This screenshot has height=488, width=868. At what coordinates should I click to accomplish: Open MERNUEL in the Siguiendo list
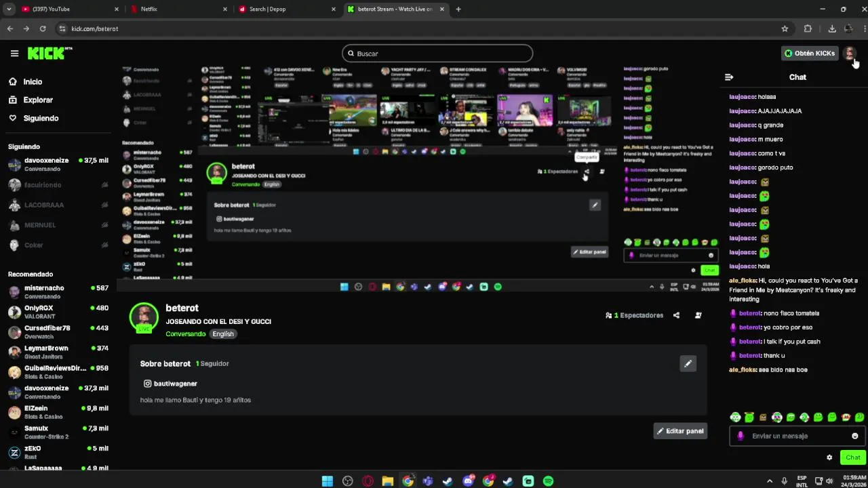[58, 225]
